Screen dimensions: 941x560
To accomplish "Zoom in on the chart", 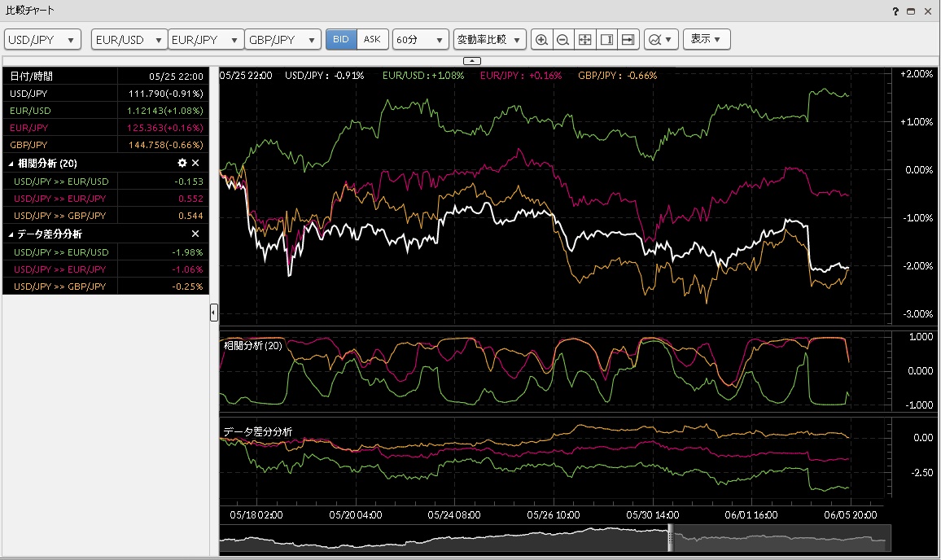I will pyautogui.click(x=541, y=40).
